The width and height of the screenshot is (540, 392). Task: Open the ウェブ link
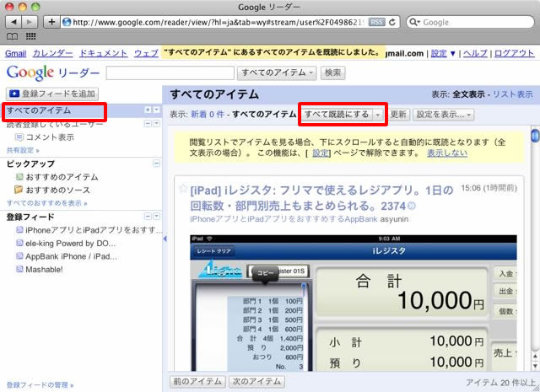pyautogui.click(x=146, y=53)
